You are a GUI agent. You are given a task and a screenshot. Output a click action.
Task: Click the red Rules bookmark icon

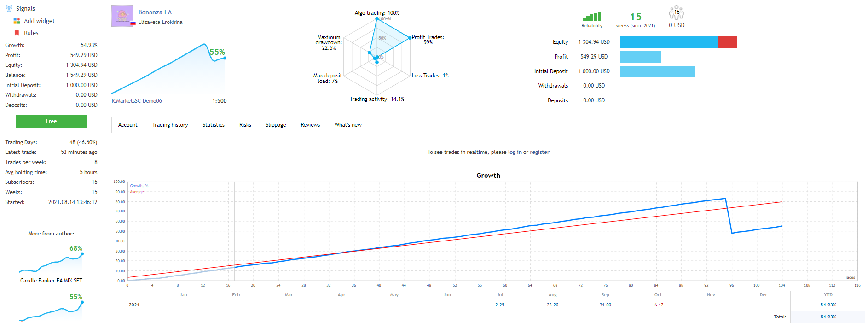coord(17,33)
